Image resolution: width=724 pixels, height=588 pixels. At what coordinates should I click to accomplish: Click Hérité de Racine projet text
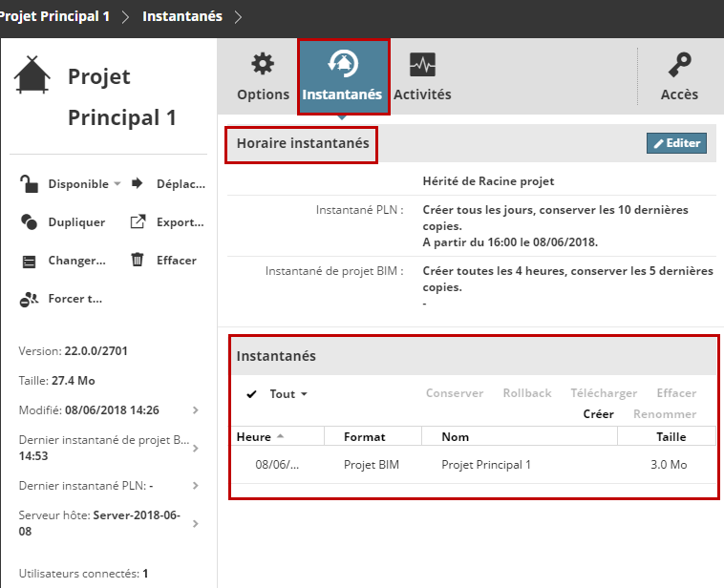(x=488, y=181)
